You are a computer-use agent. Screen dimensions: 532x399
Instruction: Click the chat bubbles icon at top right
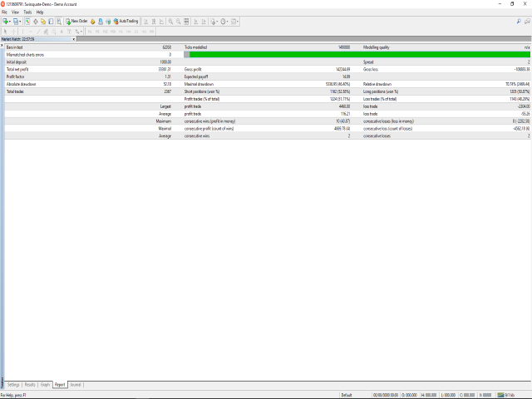click(527, 22)
